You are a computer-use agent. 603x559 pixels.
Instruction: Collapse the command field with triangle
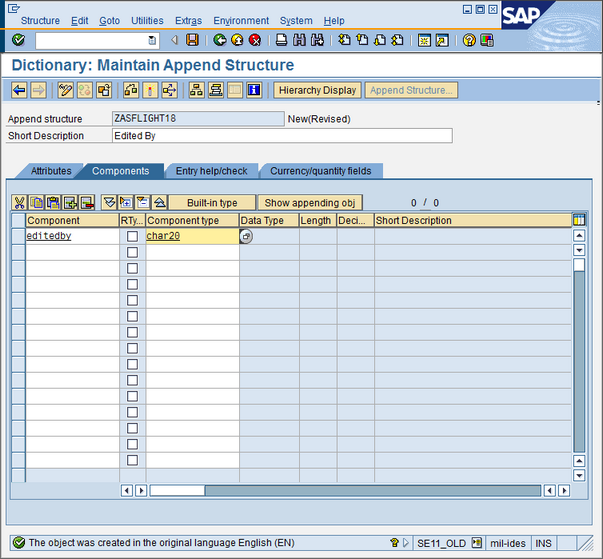[175, 40]
